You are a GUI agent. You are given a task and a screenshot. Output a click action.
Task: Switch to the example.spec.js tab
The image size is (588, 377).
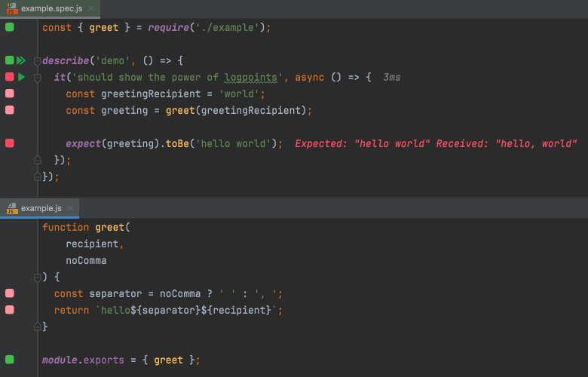coord(50,8)
